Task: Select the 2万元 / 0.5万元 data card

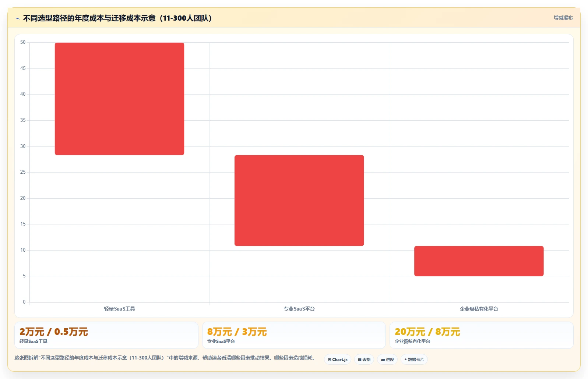Action: click(x=106, y=335)
